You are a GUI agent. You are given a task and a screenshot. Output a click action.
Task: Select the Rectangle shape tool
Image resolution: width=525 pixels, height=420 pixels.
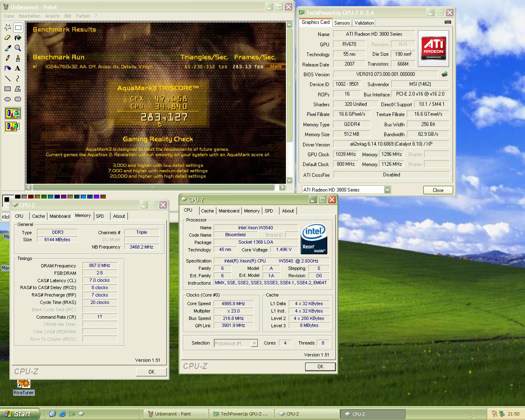[8, 89]
